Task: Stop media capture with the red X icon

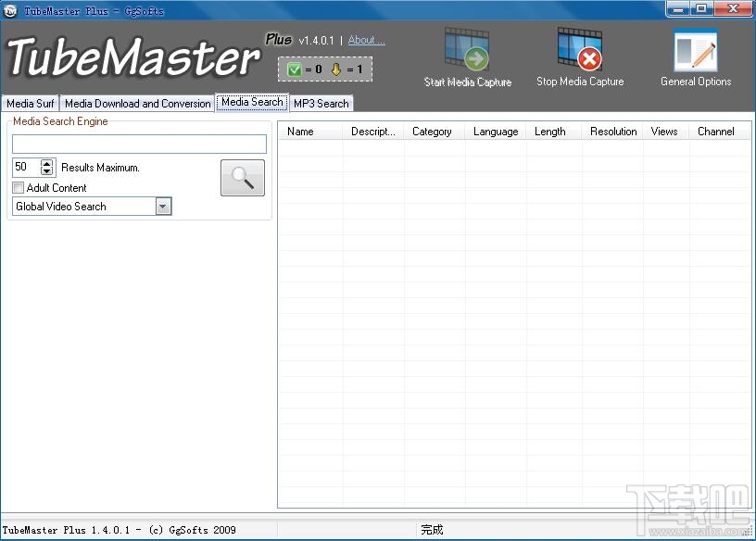Action: click(580, 50)
